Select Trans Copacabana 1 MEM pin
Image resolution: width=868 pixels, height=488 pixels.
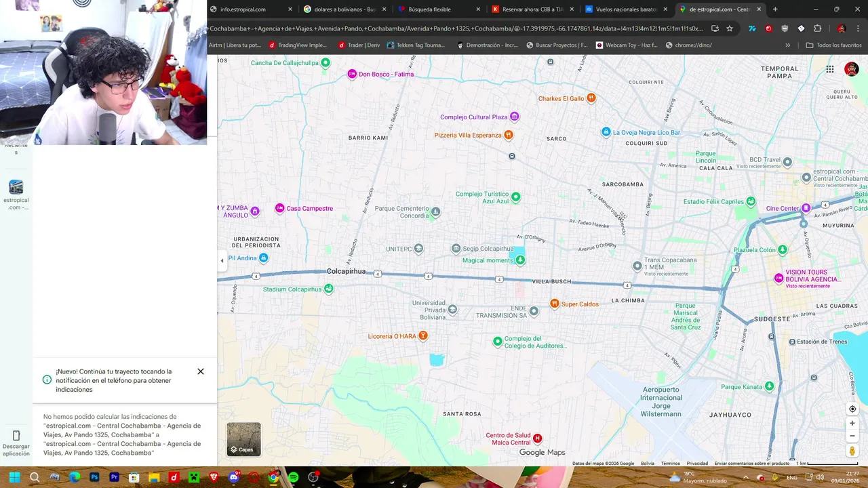pos(637,266)
